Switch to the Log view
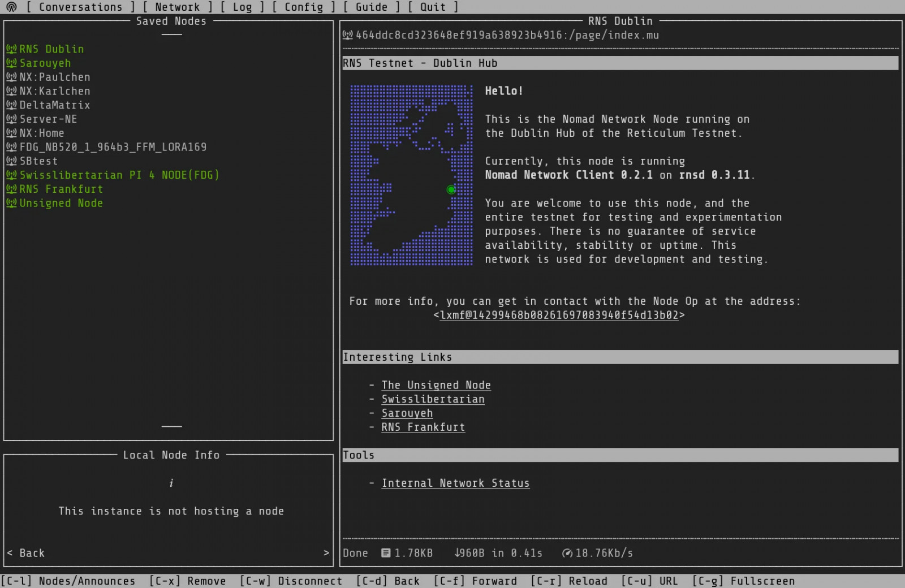The image size is (905, 588). 242,7
